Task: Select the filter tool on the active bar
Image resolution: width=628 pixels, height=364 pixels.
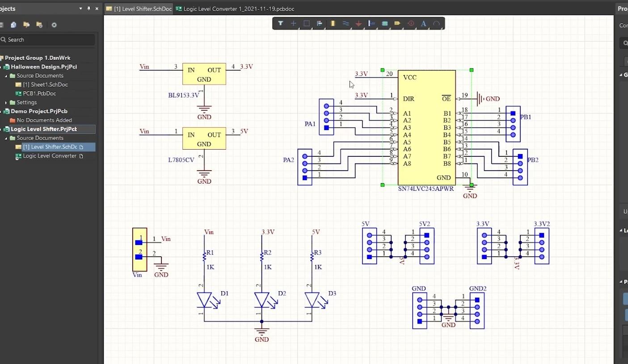Action: point(281,23)
